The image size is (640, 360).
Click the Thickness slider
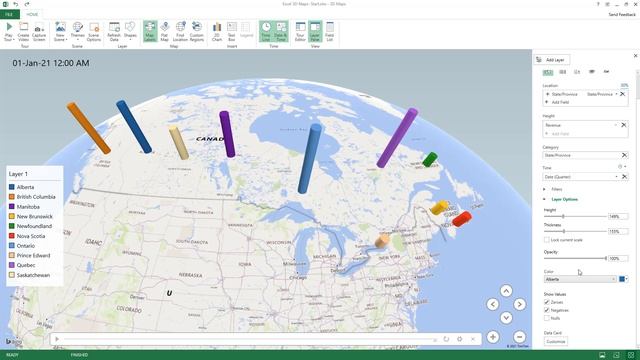click(575, 231)
